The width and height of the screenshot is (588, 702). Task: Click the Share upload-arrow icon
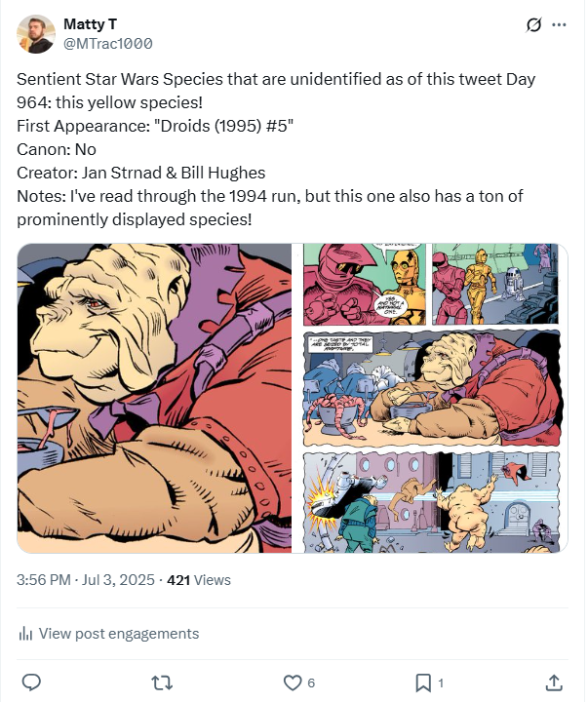[553, 682]
